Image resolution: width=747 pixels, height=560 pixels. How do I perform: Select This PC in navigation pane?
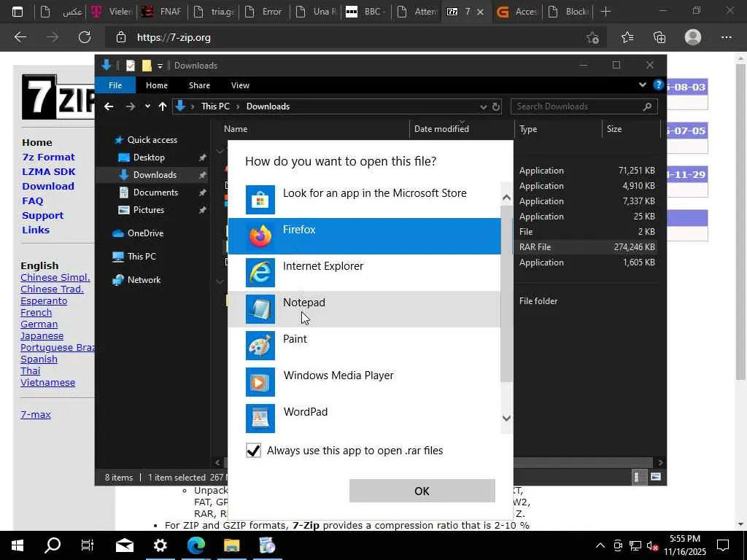[x=142, y=257]
